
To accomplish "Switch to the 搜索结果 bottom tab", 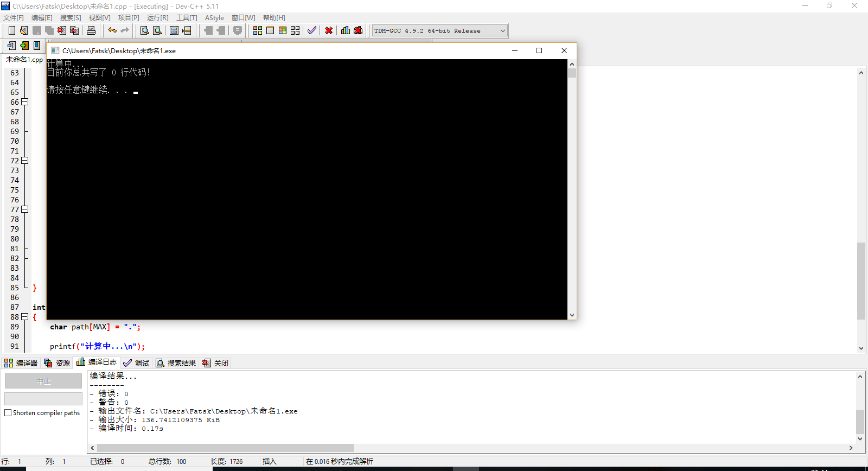I will [176, 363].
